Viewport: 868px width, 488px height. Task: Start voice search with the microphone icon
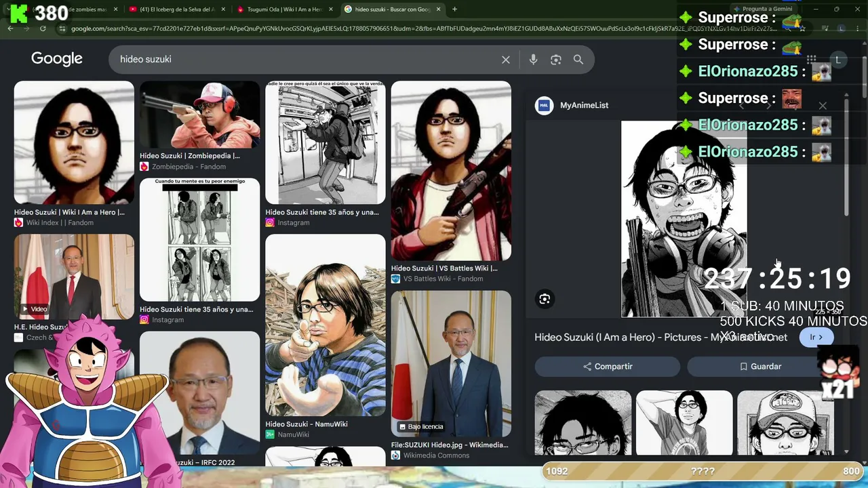pyautogui.click(x=533, y=60)
